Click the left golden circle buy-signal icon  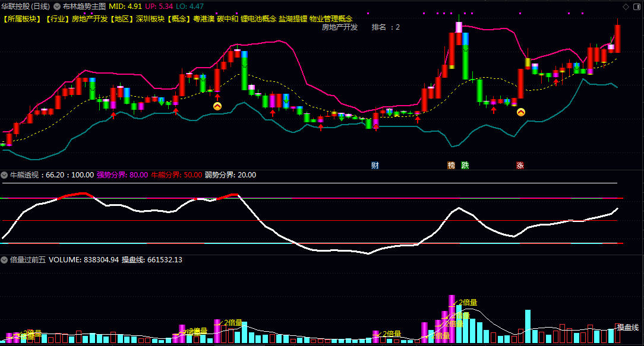point(219,105)
